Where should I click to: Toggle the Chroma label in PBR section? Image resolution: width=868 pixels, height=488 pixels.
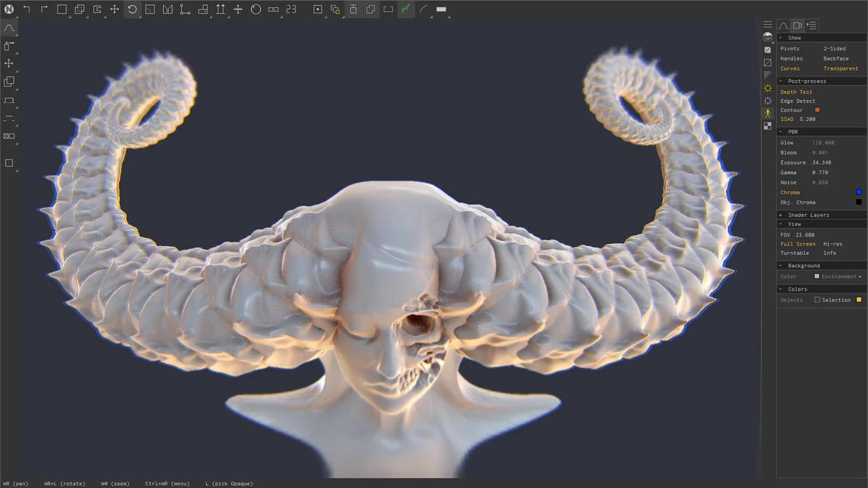(790, 193)
